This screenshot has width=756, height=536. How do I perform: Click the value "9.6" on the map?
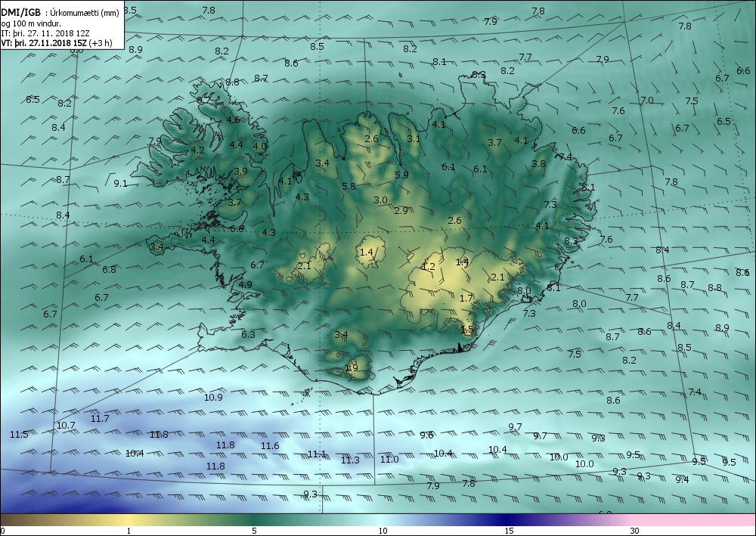click(x=426, y=435)
